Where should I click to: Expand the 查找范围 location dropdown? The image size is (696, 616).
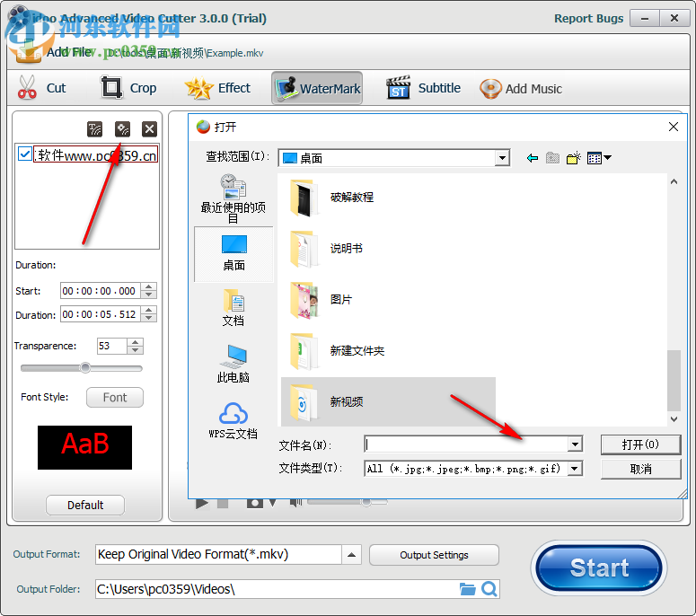pyautogui.click(x=502, y=157)
